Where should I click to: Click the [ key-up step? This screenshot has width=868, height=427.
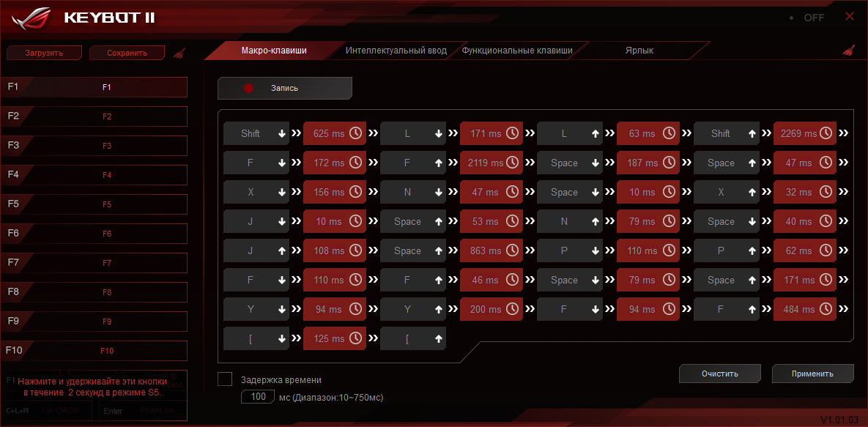413,339
